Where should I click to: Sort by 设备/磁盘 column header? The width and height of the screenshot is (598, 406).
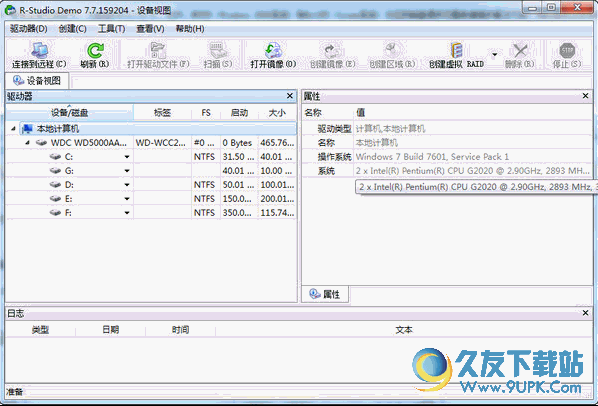pyautogui.click(x=69, y=112)
